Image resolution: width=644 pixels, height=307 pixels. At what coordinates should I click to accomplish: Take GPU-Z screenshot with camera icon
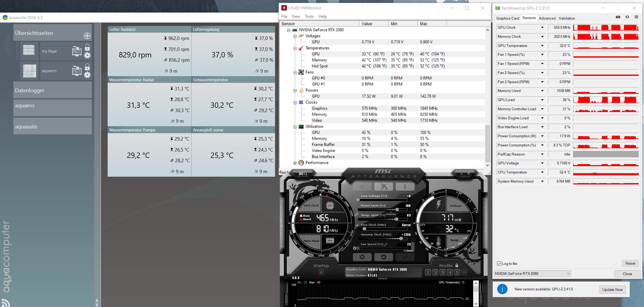click(x=618, y=17)
